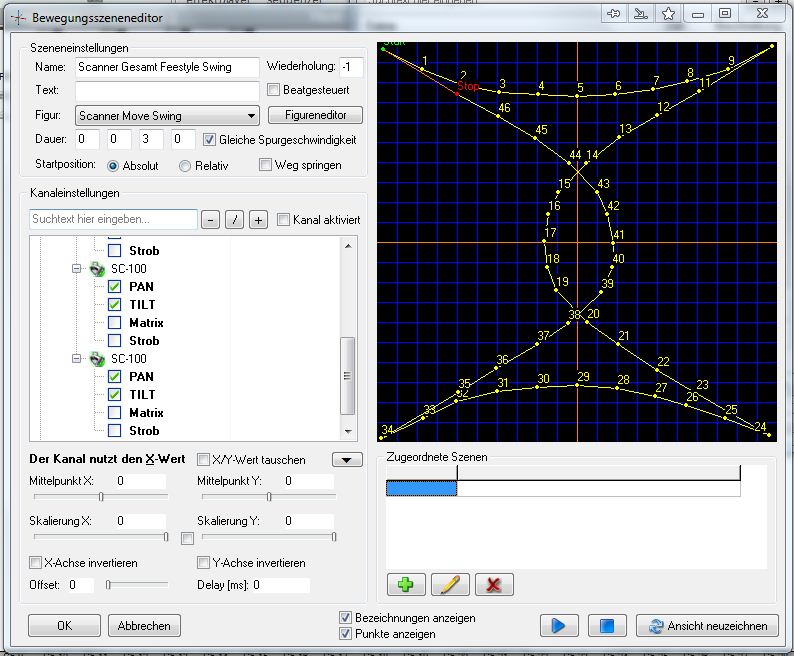The width and height of the screenshot is (794, 656).
Task: Click the star favorite icon in title bar
Action: pos(669,14)
